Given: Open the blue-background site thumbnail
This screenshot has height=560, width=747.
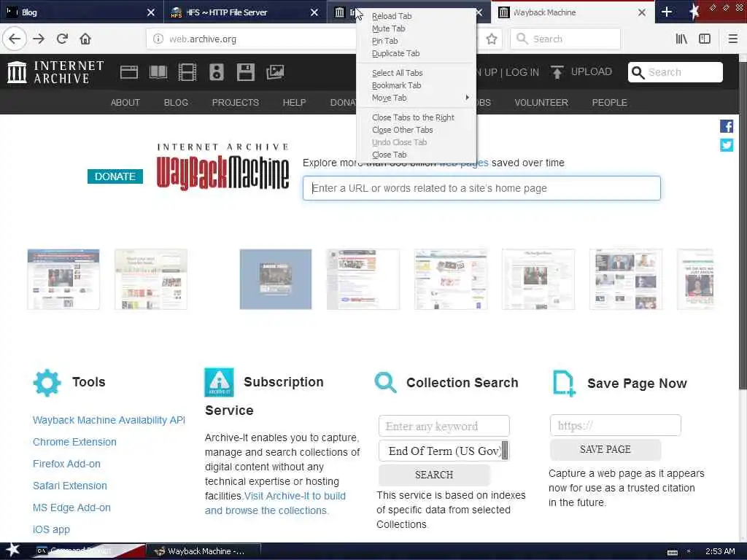Looking at the screenshot, I should [275, 279].
